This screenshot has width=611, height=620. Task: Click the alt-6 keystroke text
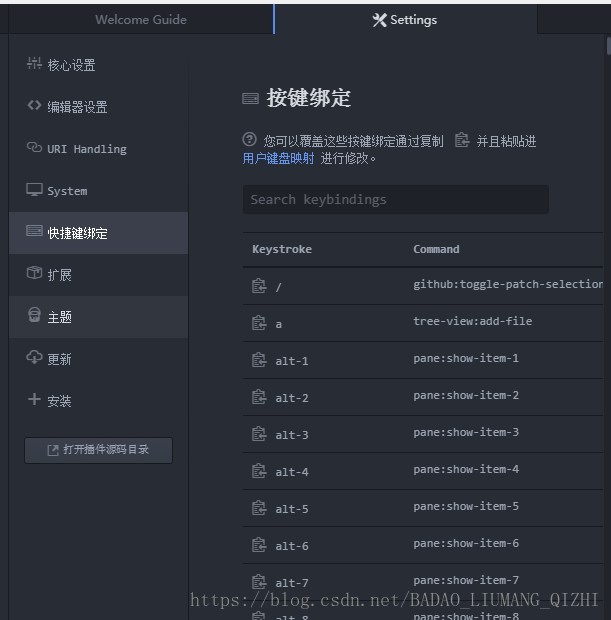pos(292,546)
